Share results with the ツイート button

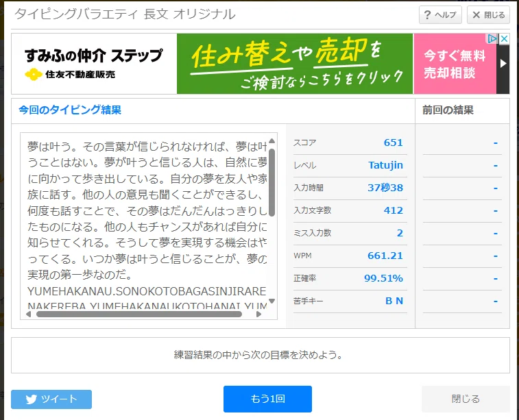[51, 399]
